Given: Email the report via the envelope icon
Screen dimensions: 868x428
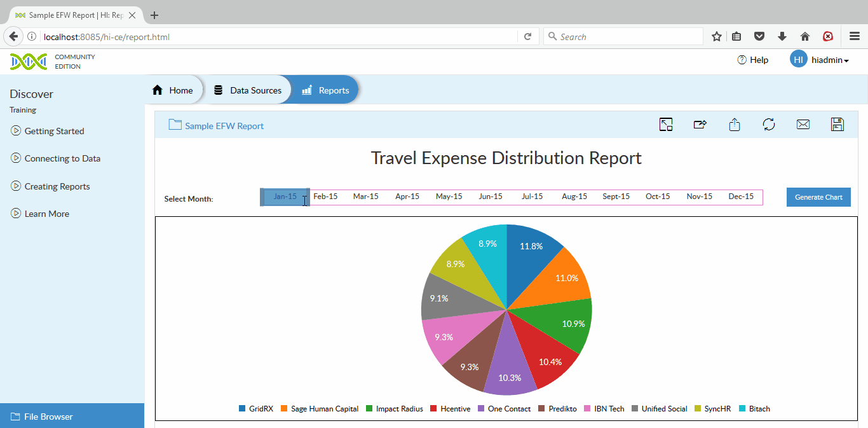Looking at the screenshot, I should point(803,125).
